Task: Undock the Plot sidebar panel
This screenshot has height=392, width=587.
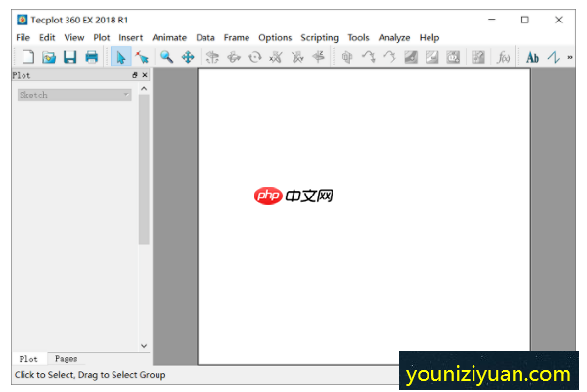Action: pos(135,75)
